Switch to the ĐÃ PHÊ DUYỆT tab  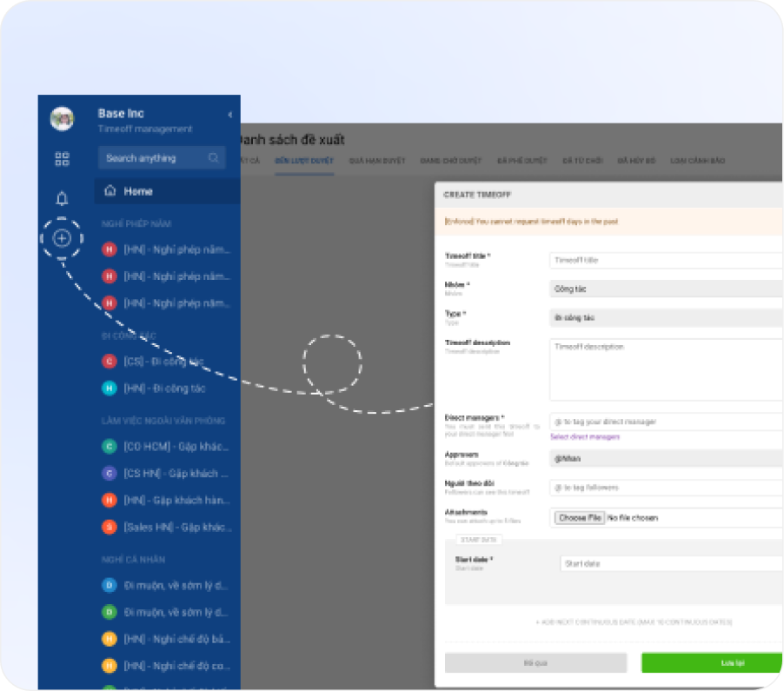[522, 161]
